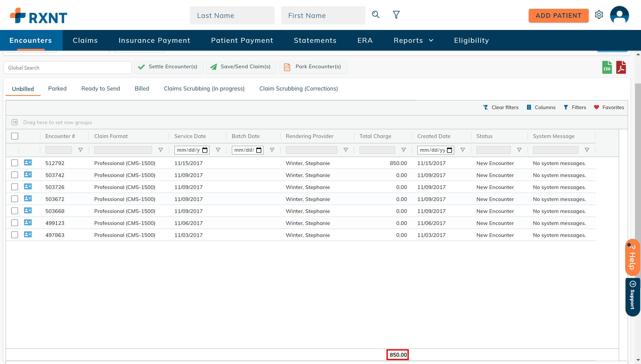Open the Columns chooser
Viewport: 641px width, 364px height.
click(541, 107)
